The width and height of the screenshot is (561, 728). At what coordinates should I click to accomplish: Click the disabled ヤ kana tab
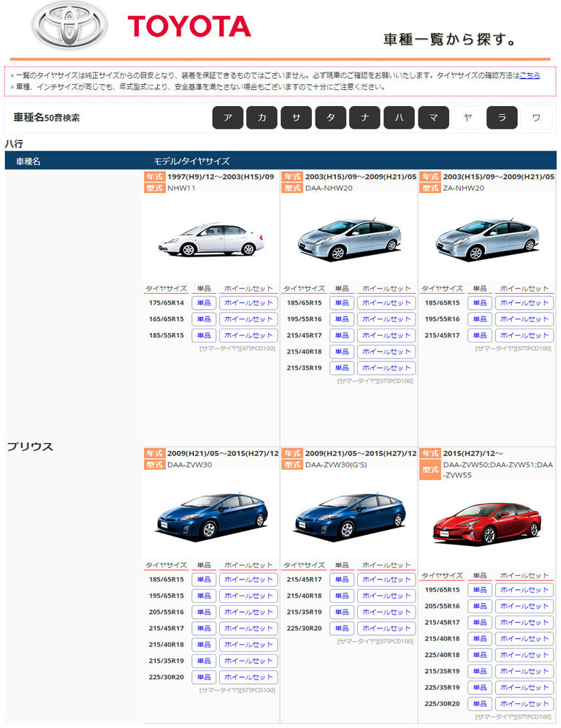467,118
